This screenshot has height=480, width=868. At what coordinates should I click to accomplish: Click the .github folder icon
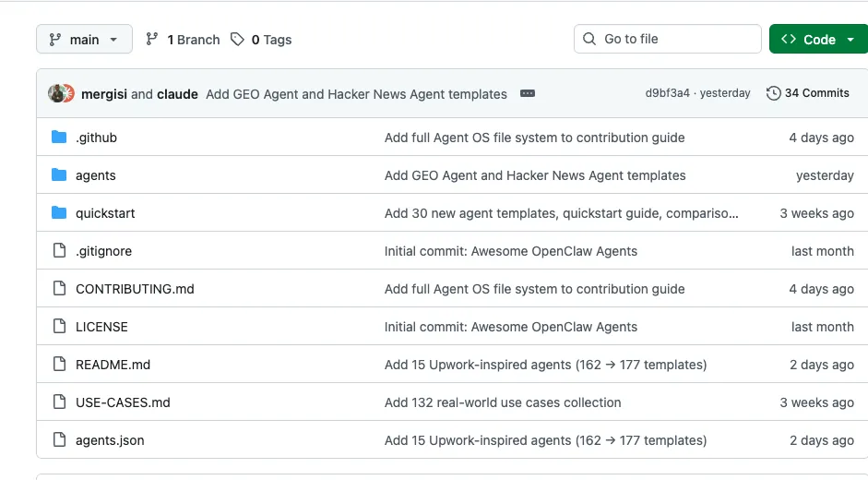59,138
